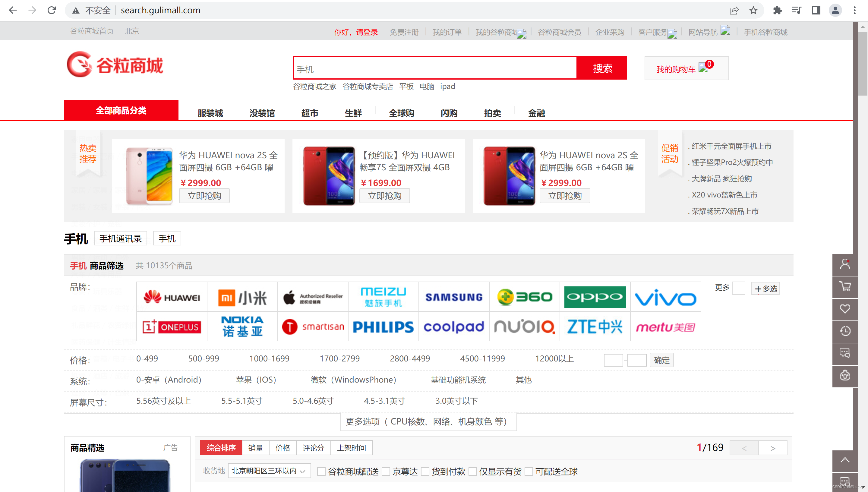Tick the 仅显示有货 checkbox
The width and height of the screenshot is (868, 492).
coord(473,471)
